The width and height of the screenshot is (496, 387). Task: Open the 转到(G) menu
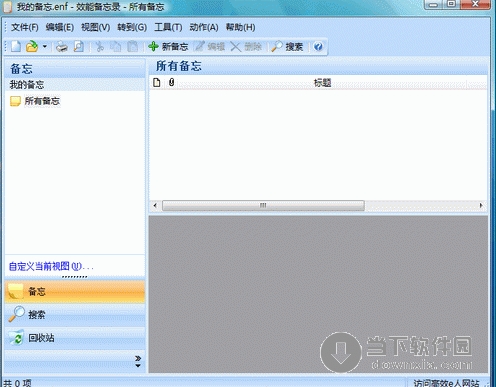[x=132, y=27]
